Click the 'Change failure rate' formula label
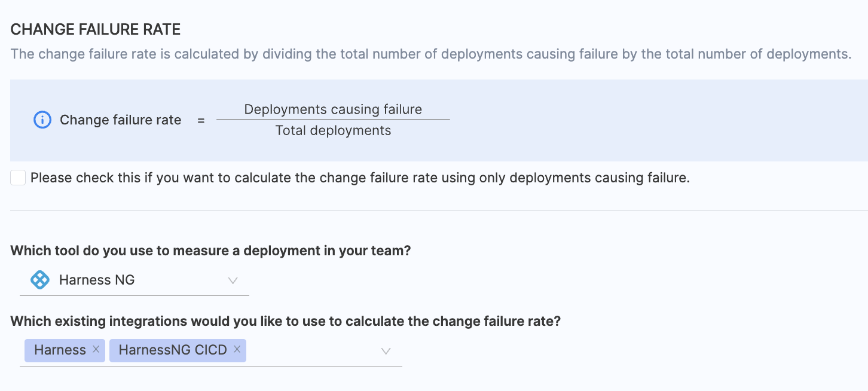This screenshot has width=868, height=391. 120,120
